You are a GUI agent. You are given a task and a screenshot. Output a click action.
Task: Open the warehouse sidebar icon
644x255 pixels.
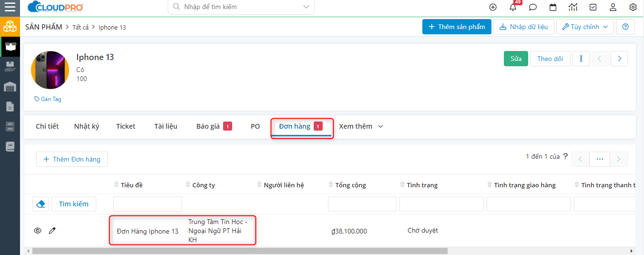point(10,87)
